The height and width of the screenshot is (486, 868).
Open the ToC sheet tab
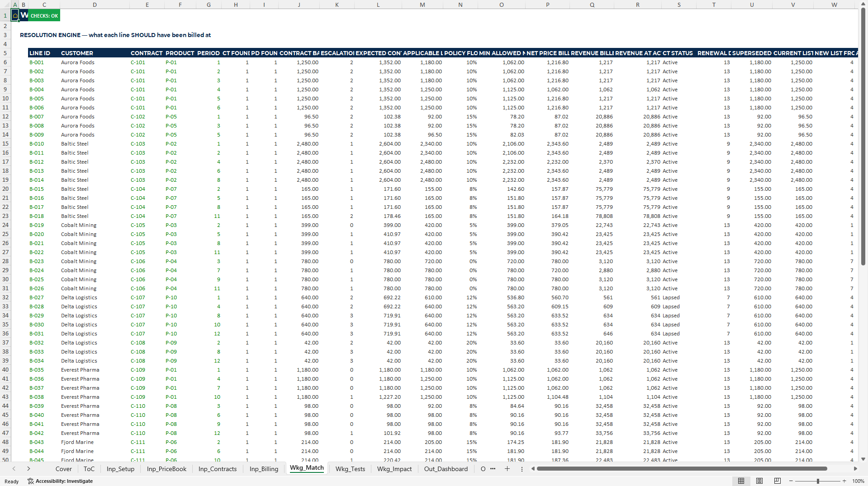89,469
